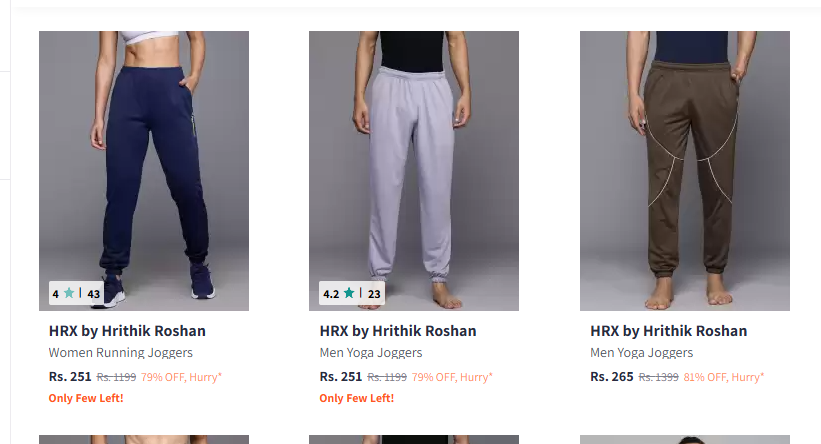Click the star icon on the 4-rated joggers
The width and height of the screenshot is (821, 444).
point(69,294)
